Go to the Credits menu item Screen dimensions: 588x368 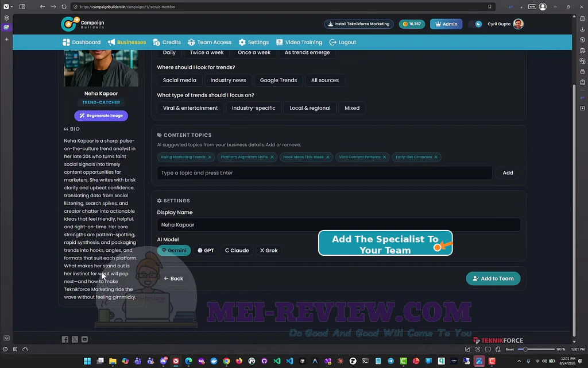[167, 43]
